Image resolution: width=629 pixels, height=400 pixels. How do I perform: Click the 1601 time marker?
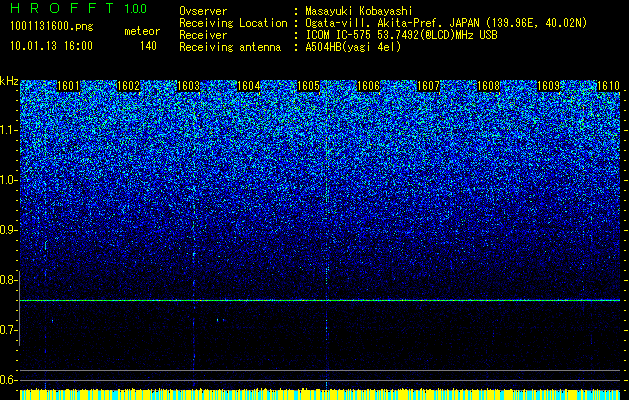pos(68,86)
